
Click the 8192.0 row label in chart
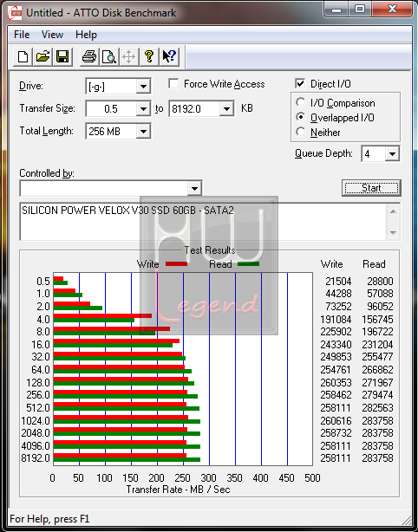36,458
